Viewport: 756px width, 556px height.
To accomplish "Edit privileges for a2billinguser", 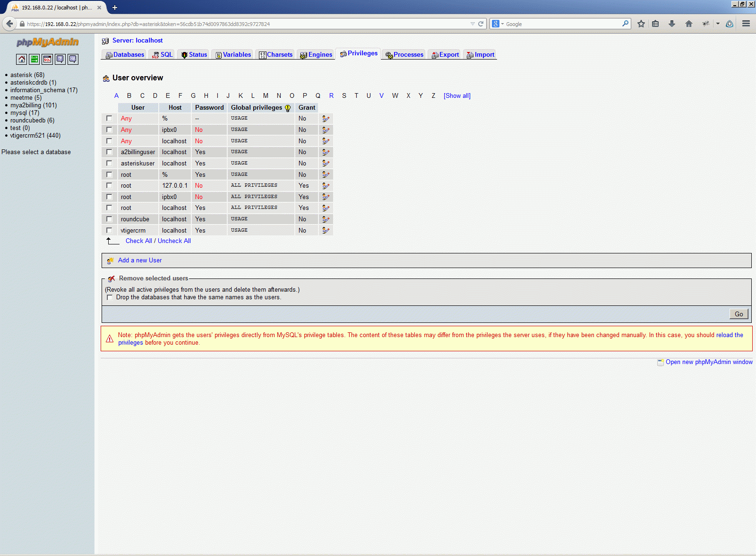I will (326, 152).
